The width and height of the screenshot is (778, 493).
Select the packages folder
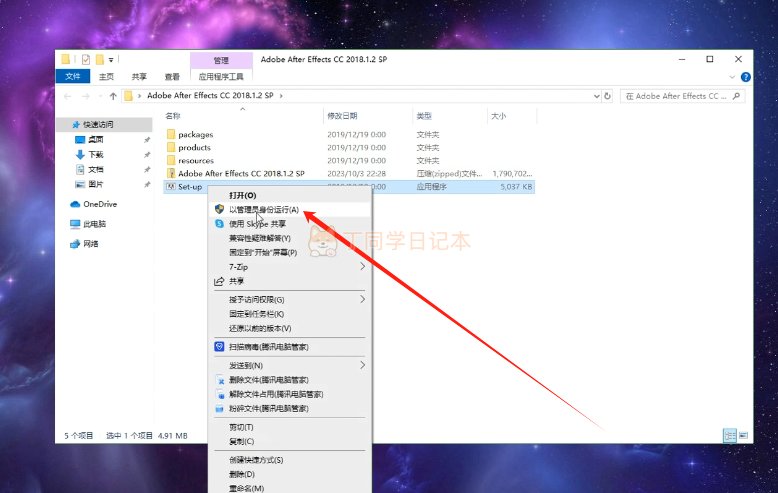(195, 134)
